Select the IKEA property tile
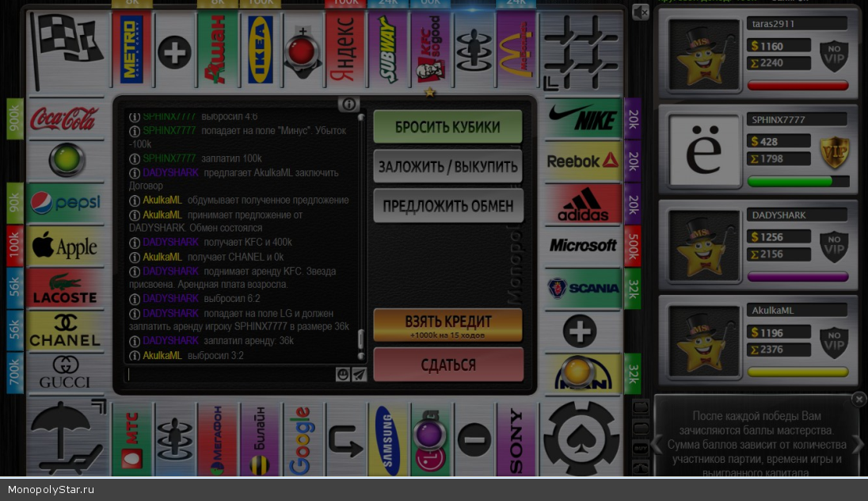The width and height of the screenshot is (868, 501). [x=260, y=50]
